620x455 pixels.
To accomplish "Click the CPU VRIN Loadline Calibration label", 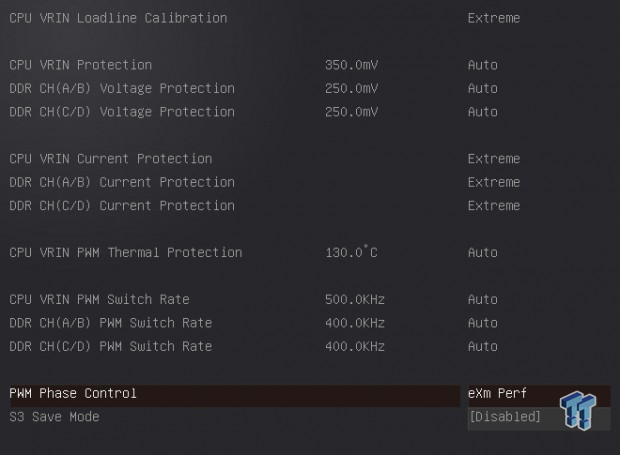I will pos(118,18).
